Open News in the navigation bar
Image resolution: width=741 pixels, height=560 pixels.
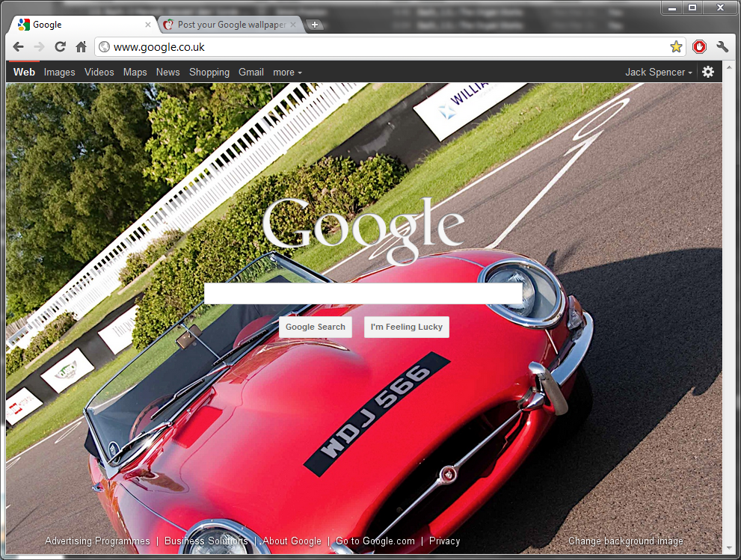click(167, 72)
